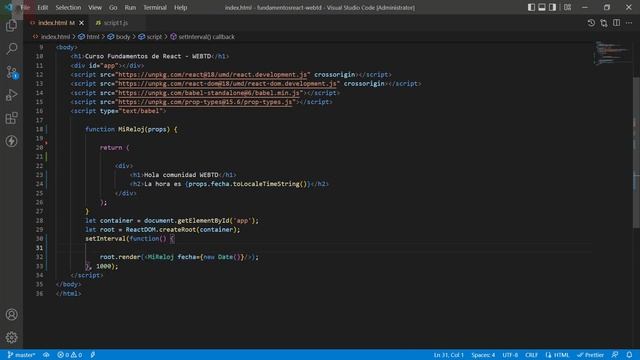
Task: Expand setInterval() callback breadcrumb
Action: click(x=202, y=37)
